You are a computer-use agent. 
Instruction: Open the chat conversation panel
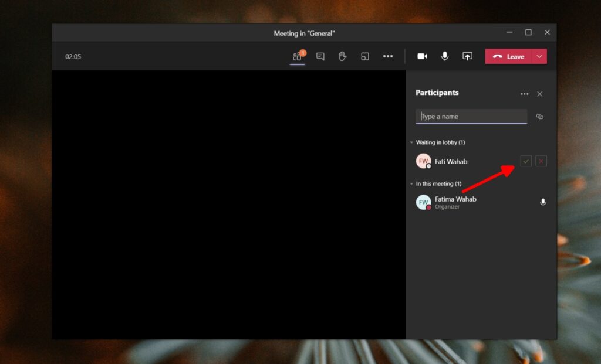320,56
